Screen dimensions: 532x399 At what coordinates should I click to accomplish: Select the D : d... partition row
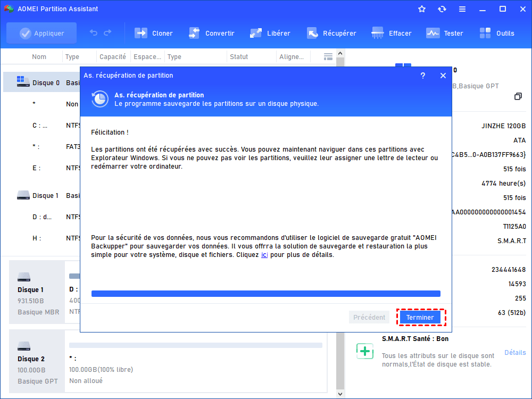[x=41, y=217]
